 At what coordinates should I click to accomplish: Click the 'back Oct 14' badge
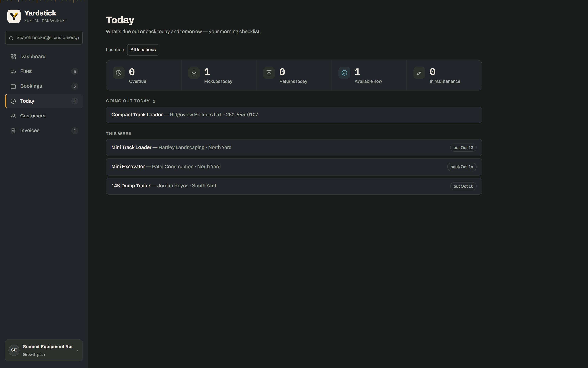[x=462, y=167]
